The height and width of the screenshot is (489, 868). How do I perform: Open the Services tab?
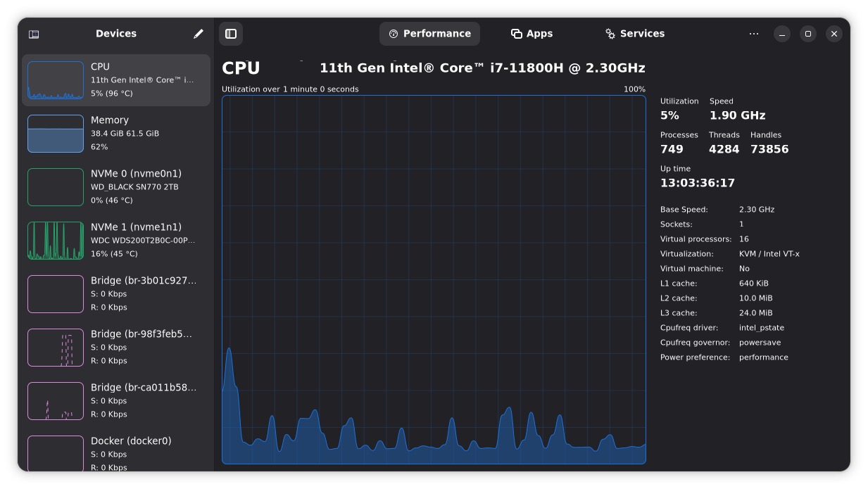click(634, 34)
